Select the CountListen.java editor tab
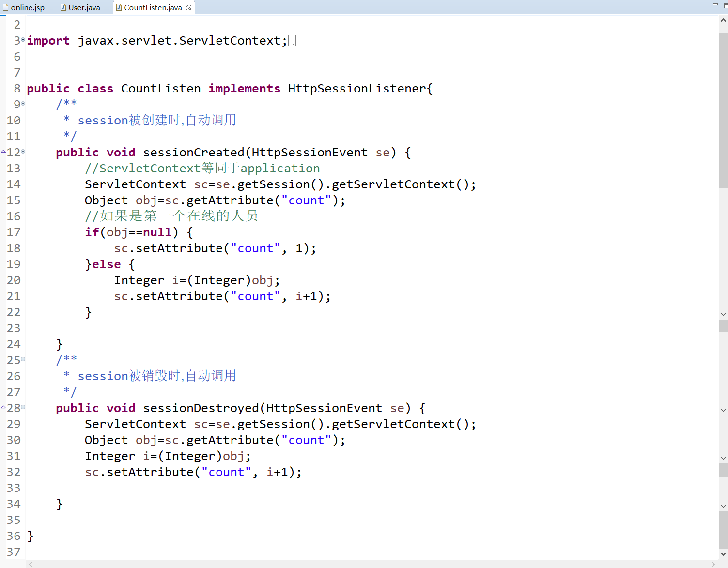The height and width of the screenshot is (568, 728). [x=153, y=7]
